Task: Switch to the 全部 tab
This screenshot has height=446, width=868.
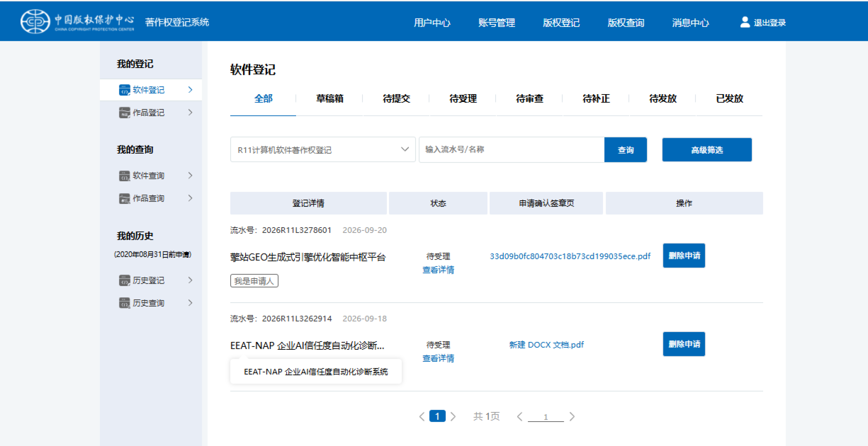Action: tap(263, 98)
